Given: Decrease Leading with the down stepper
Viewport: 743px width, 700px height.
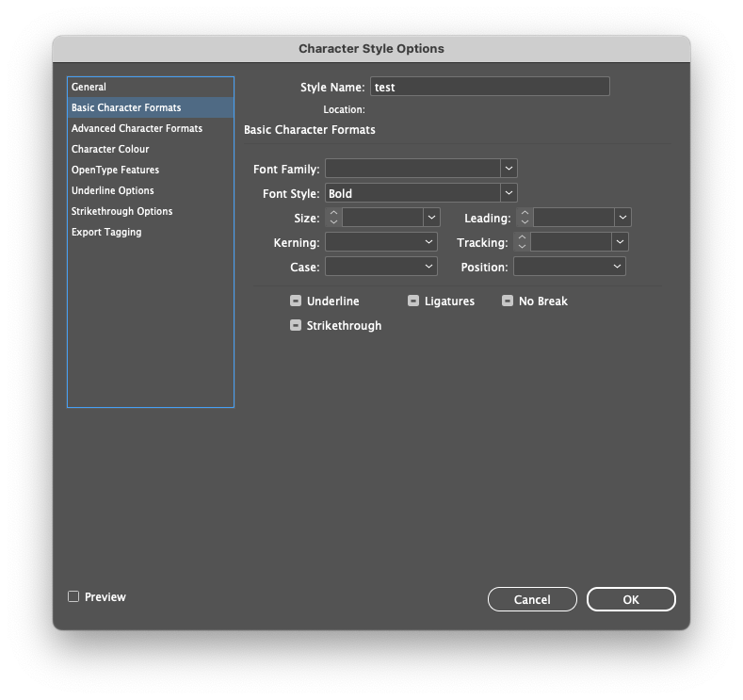Looking at the screenshot, I should tap(525, 221).
